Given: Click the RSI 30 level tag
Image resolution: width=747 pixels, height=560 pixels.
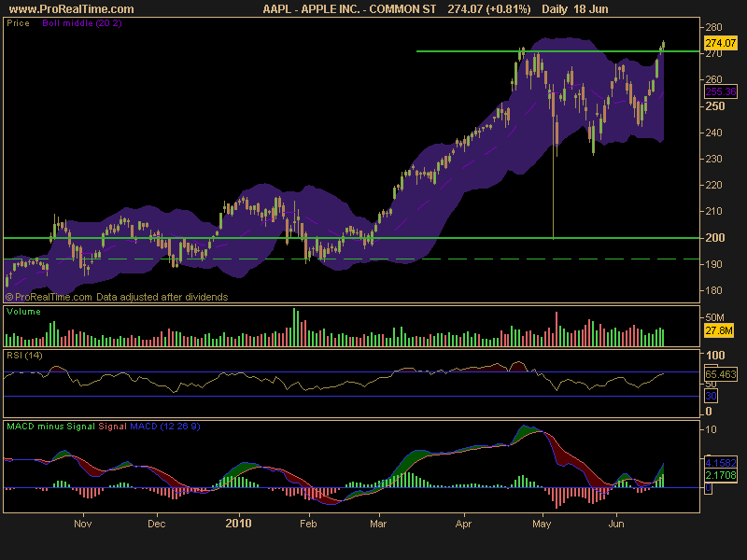Looking at the screenshot, I should coord(711,396).
